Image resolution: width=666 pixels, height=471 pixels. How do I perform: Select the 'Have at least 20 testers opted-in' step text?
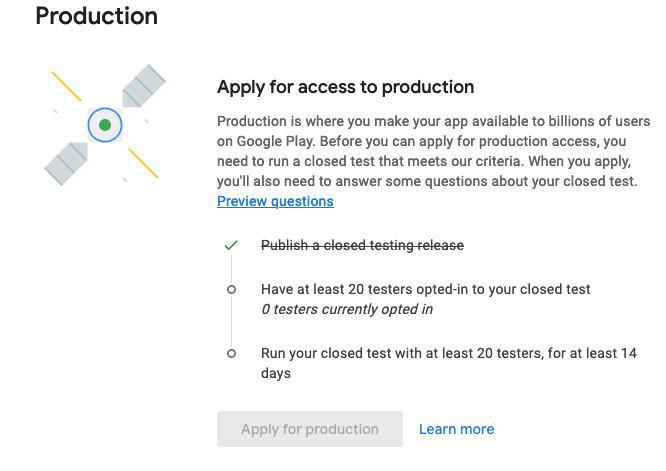[425, 289]
